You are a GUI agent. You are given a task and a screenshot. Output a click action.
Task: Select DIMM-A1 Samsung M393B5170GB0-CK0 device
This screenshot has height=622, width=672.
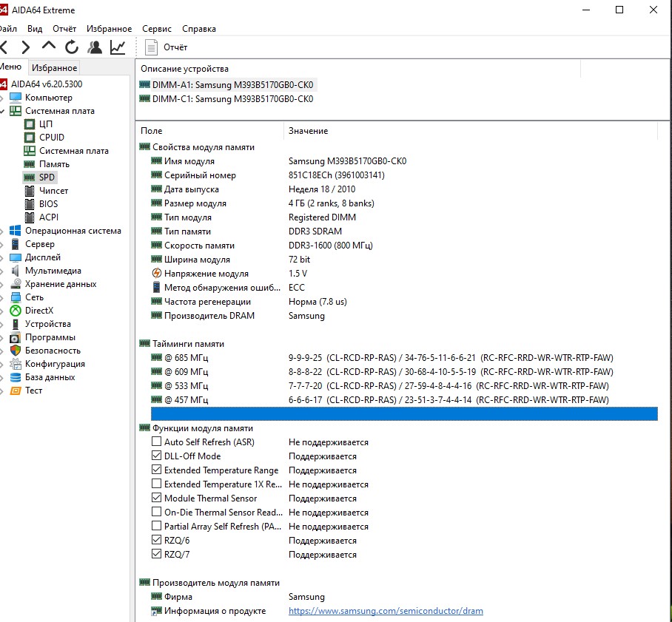pos(232,85)
